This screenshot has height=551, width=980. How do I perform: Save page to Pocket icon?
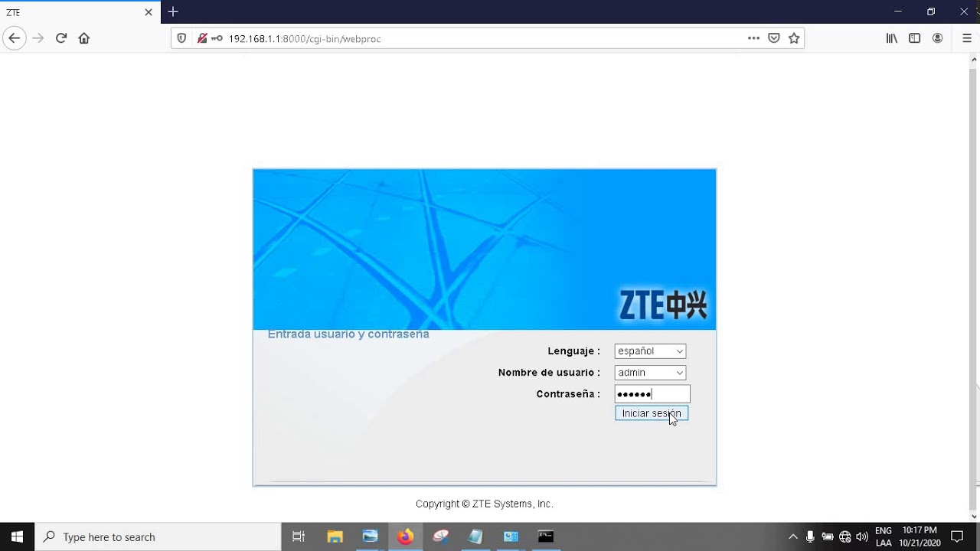(x=774, y=38)
